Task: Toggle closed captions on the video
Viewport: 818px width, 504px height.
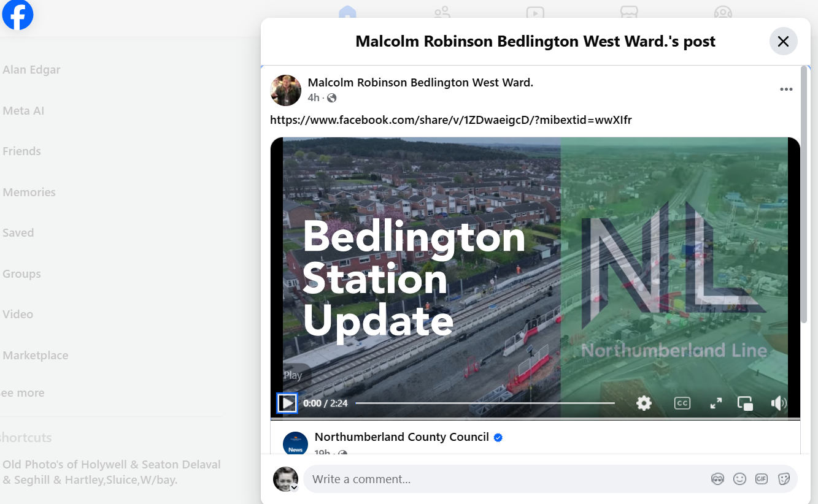Action: (x=682, y=403)
